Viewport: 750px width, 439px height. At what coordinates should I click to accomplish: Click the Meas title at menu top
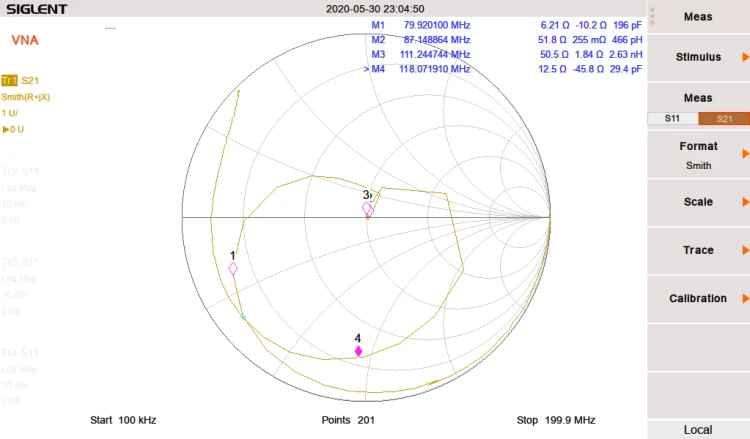point(698,17)
